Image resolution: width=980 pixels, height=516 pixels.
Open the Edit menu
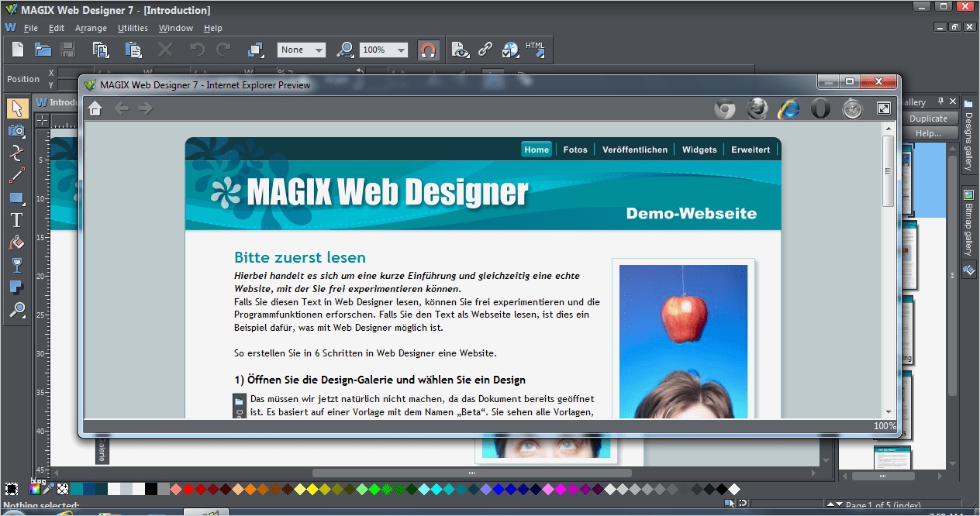(x=57, y=28)
